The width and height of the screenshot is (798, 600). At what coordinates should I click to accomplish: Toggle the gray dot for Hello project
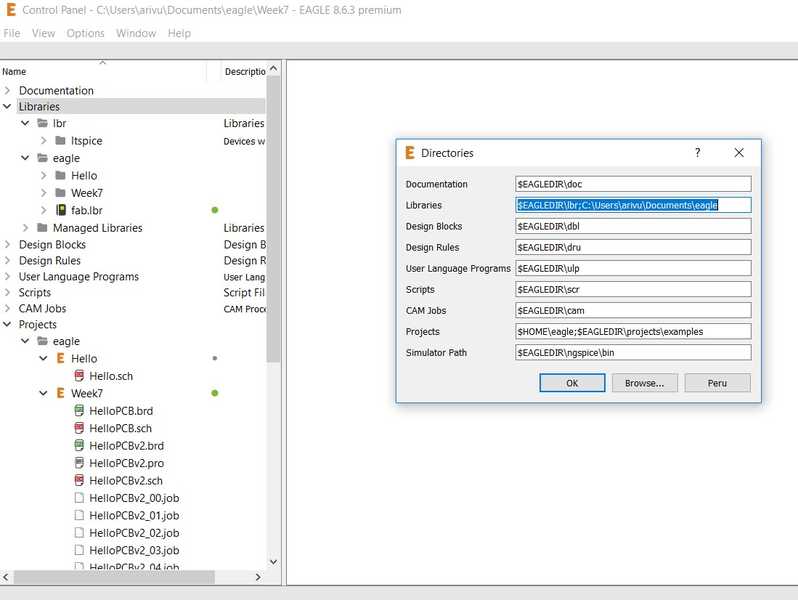coord(215,358)
